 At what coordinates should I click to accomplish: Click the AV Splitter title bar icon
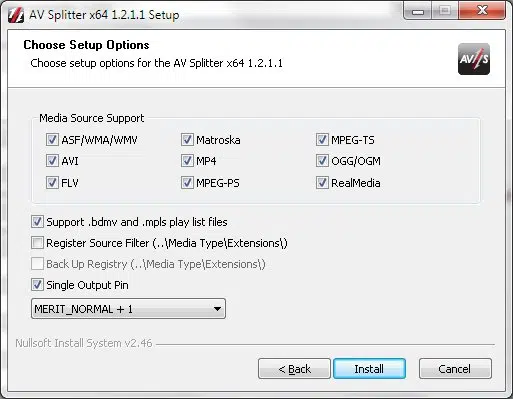pyautogui.click(x=16, y=15)
